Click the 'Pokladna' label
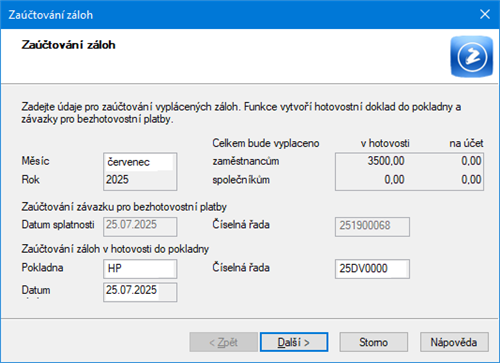The image size is (500, 363). pyautogui.click(x=42, y=268)
